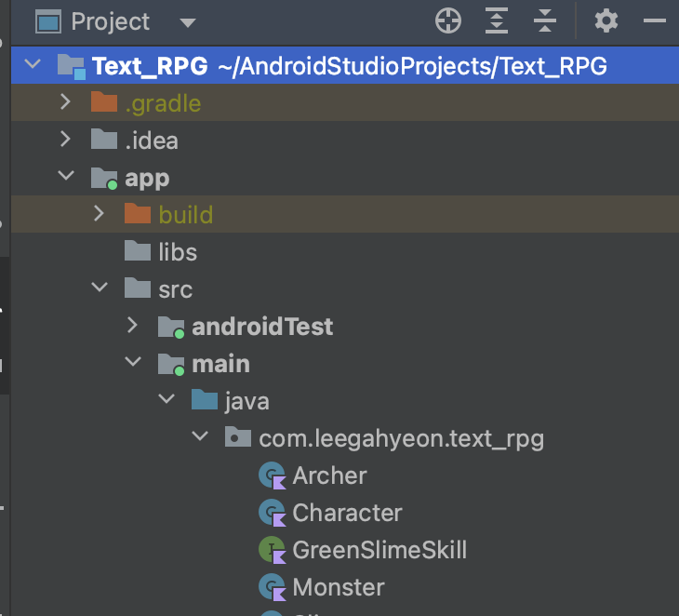Screen dimensions: 679x616
Task: Expand the build folder chevron
Action: tap(99, 214)
